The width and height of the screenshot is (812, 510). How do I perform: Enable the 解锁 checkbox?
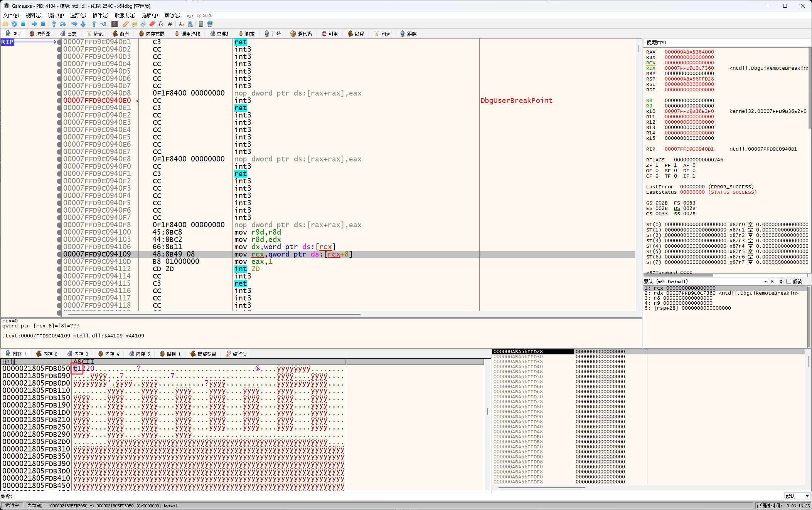pyautogui.click(x=788, y=282)
